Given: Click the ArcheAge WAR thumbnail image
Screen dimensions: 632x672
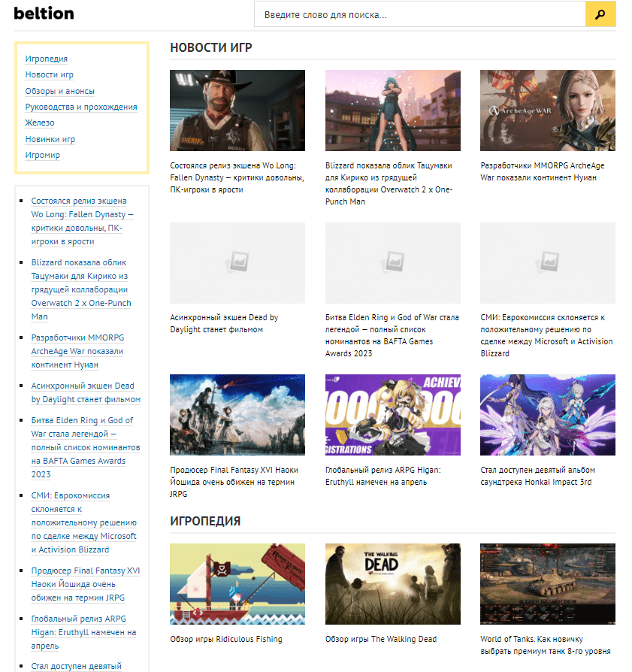Looking at the screenshot, I should 548,110.
